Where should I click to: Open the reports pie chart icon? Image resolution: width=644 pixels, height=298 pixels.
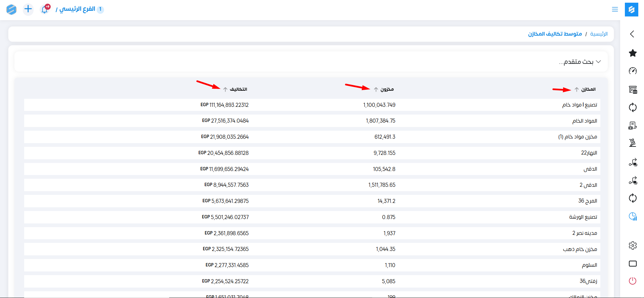tap(633, 217)
